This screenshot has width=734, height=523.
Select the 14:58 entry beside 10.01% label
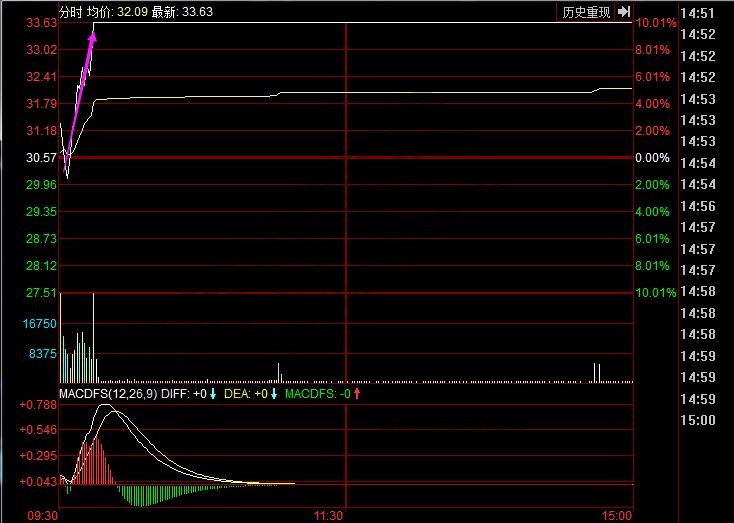point(696,291)
